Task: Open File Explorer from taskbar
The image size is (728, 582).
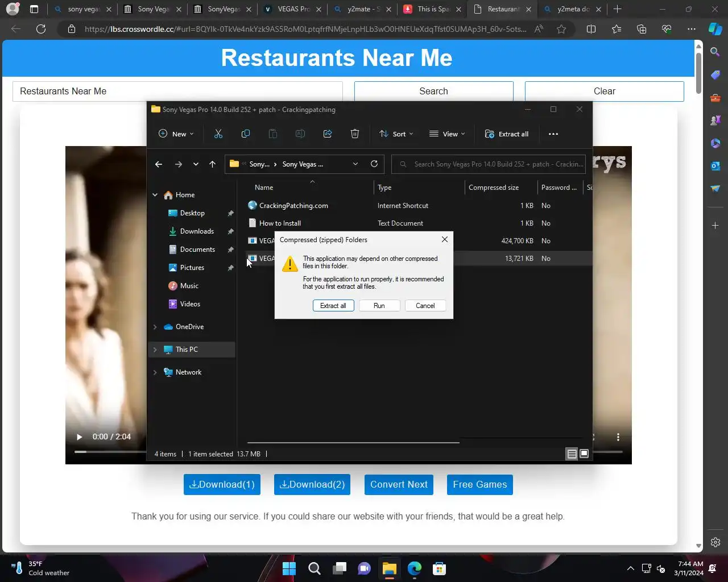Action: point(389,568)
